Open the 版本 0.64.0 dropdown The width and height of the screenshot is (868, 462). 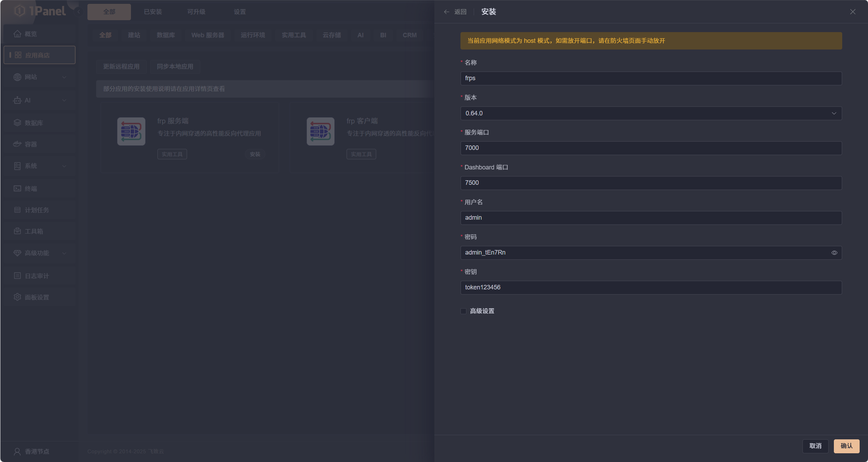651,113
